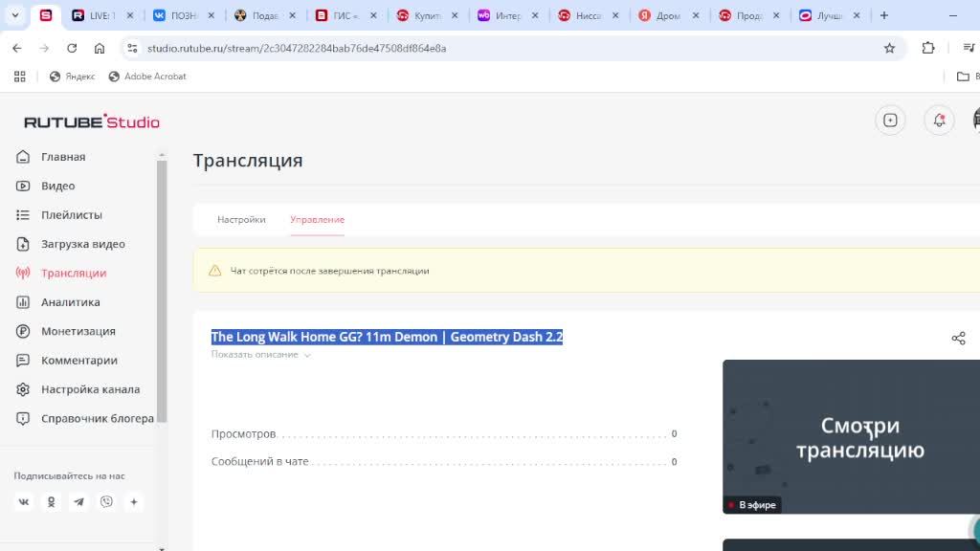This screenshot has height=551, width=980.
Task: Reload the page with refresh icon
Action: pyautogui.click(x=72, y=48)
